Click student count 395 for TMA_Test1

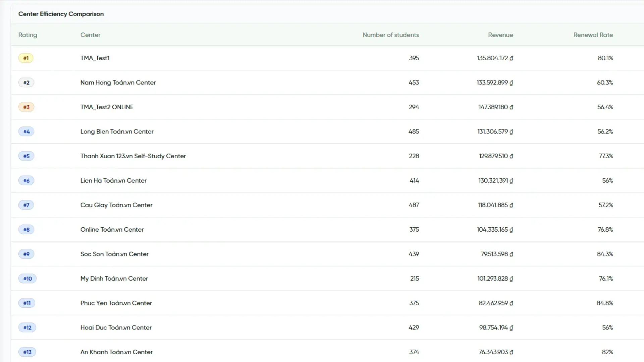click(414, 58)
